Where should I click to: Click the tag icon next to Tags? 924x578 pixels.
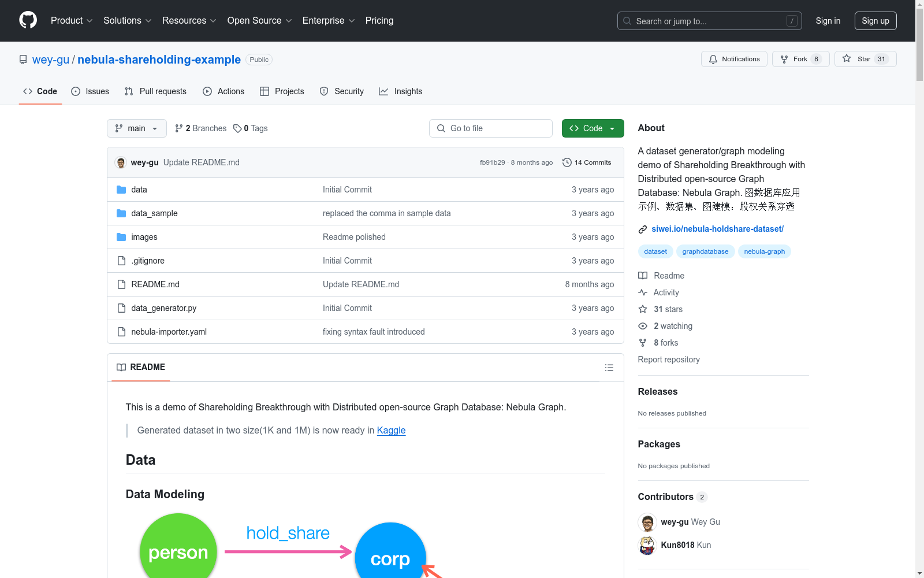pos(237,128)
